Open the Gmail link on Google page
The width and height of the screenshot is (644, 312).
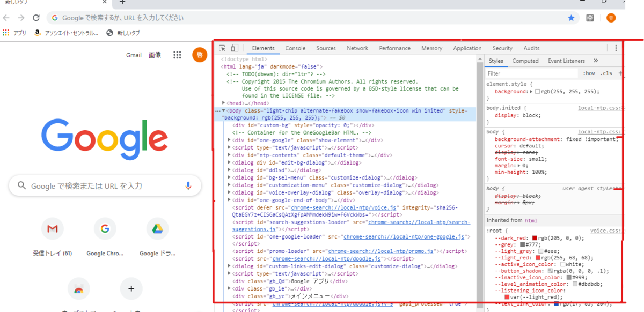pyautogui.click(x=134, y=55)
